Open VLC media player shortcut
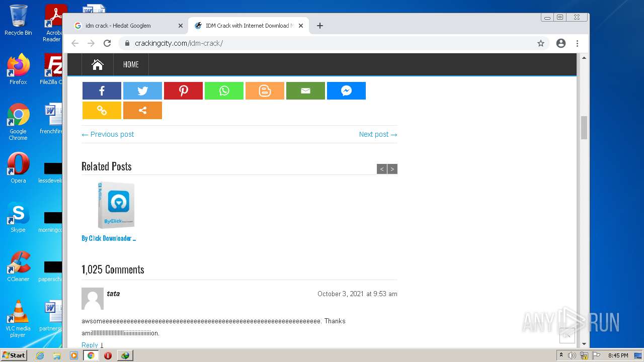Viewport: 644px width, 362px height. tap(18, 319)
